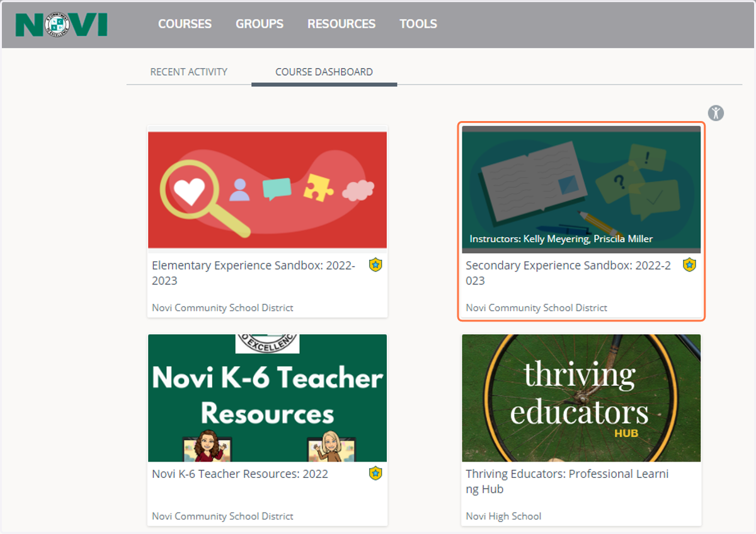This screenshot has width=756, height=534.
Task: Click 'Novi Community School District' under Novi K-6 Teacher Resources
Action: (x=222, y=516)
